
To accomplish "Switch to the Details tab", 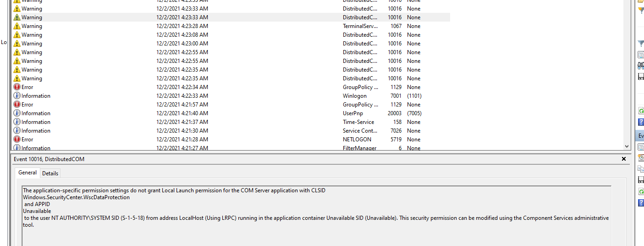I will 50,173.
